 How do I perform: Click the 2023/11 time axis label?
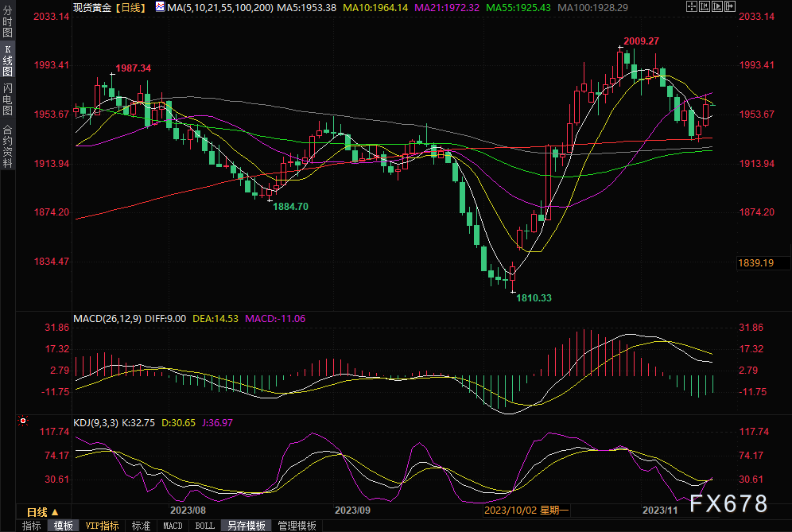click(660, 511)
